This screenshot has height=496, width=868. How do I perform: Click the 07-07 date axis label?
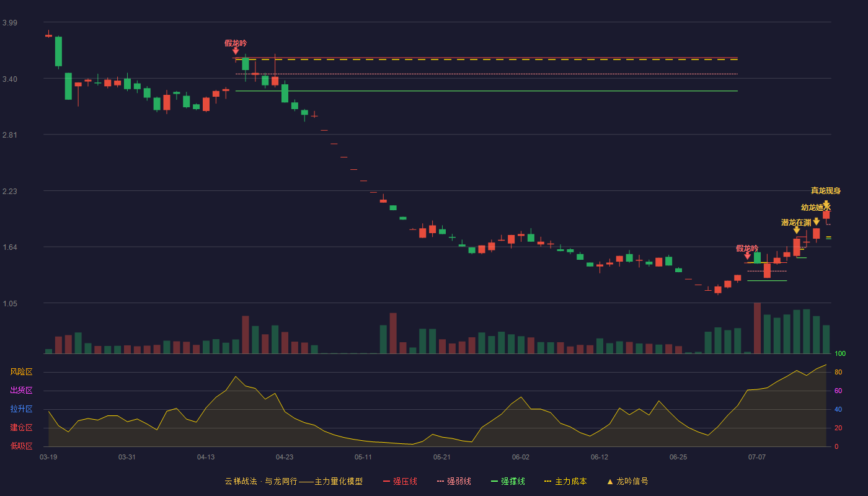pos(757,457)
